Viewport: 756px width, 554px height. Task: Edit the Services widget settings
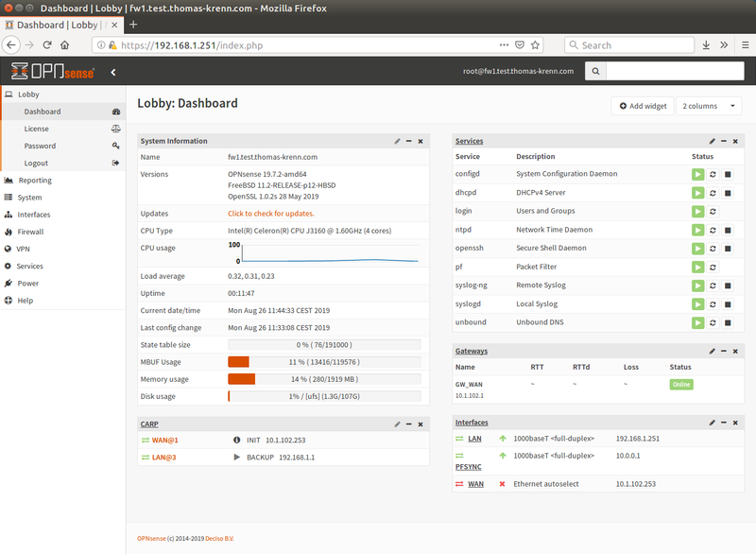tap(713, 141)
